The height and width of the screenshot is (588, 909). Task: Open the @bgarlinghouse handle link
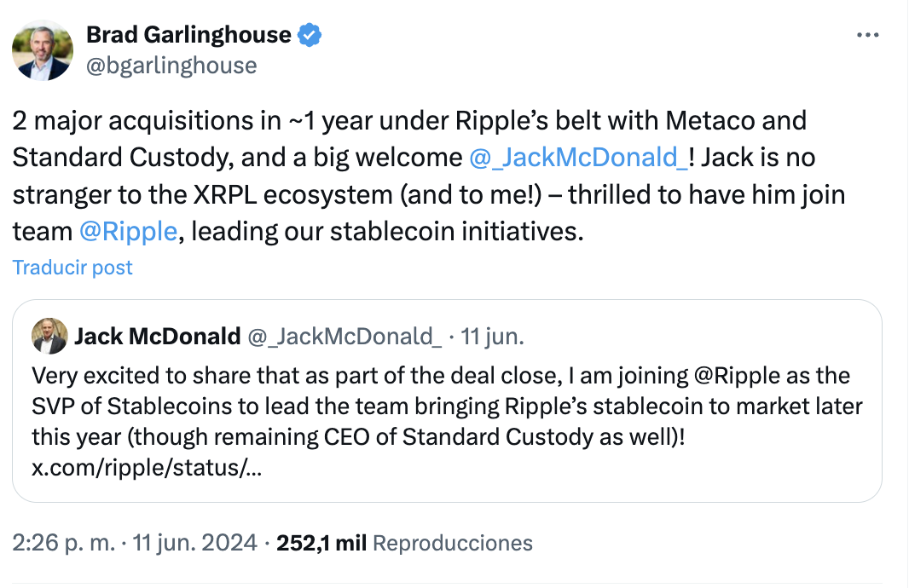[171, 65]
